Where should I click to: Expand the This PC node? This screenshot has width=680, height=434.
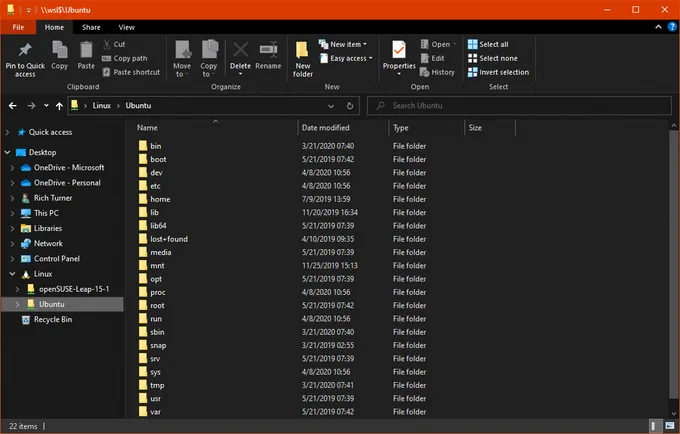point(12,213)
